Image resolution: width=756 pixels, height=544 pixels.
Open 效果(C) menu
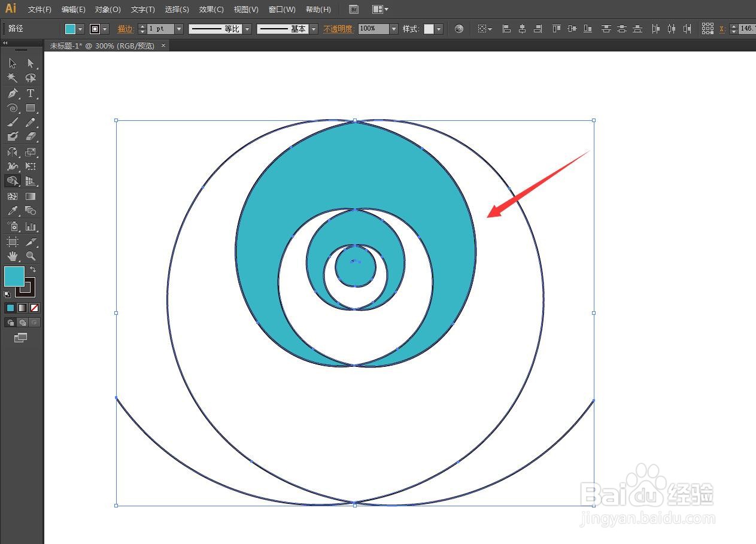[211, 10]
